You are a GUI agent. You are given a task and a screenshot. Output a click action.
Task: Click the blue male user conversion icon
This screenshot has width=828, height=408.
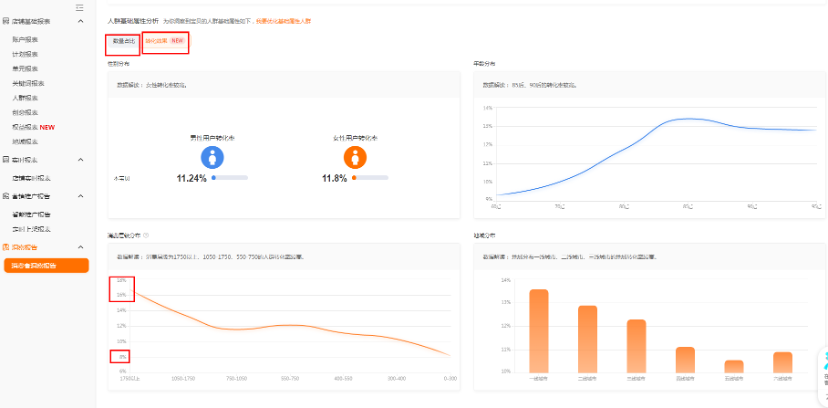click(x=212, y=157)
